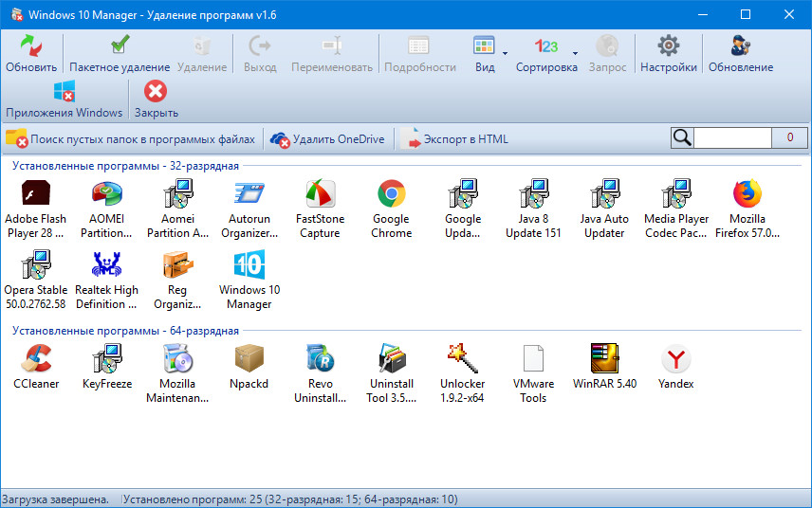The height and width of the screenshot is (508, 812).
Task: Select WinRAR 5.40 entry
Action: click(604, 367)
